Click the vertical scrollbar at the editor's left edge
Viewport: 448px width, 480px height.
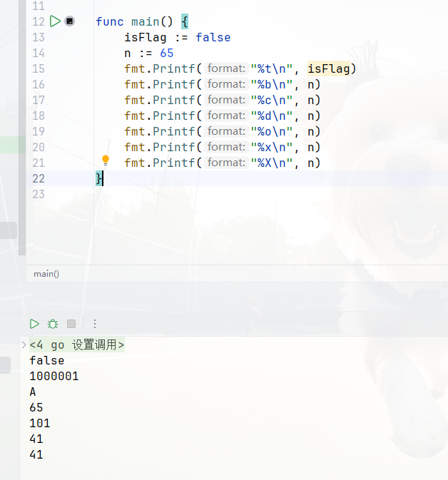(21, 128)
